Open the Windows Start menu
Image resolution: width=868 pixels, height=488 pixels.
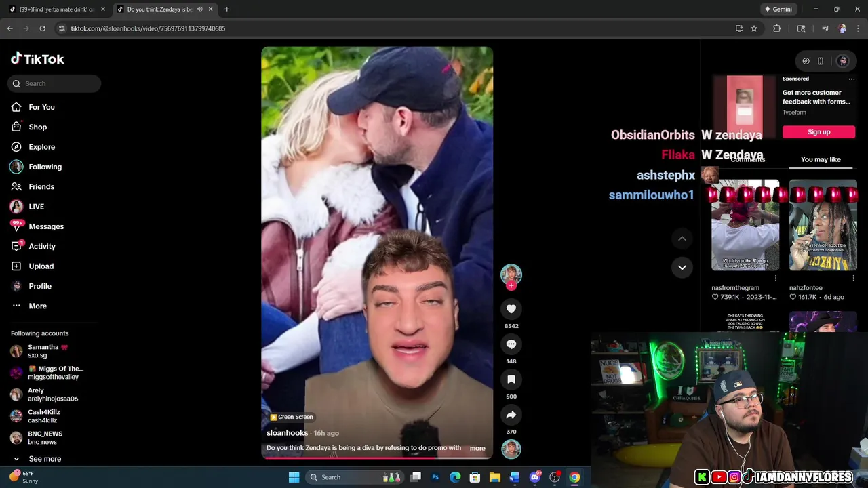[x=294, y=477]
